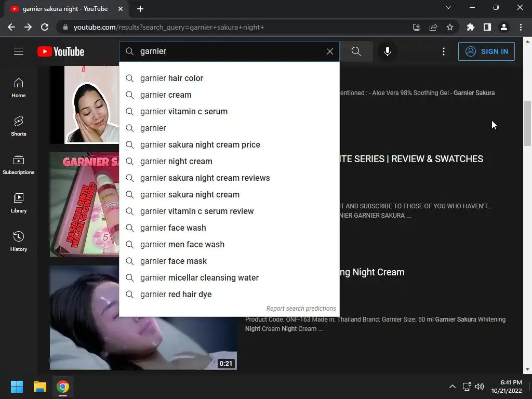Viewport: 532px width, 399px height.
Task: Open Subscriptions in the sidebar
Action: tap(19, 164)
